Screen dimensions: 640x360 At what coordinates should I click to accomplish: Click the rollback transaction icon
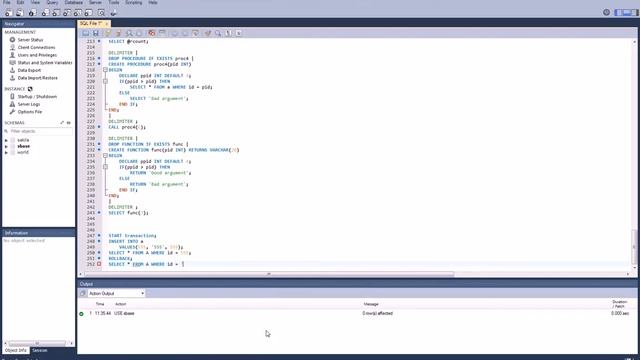point(185,33)
